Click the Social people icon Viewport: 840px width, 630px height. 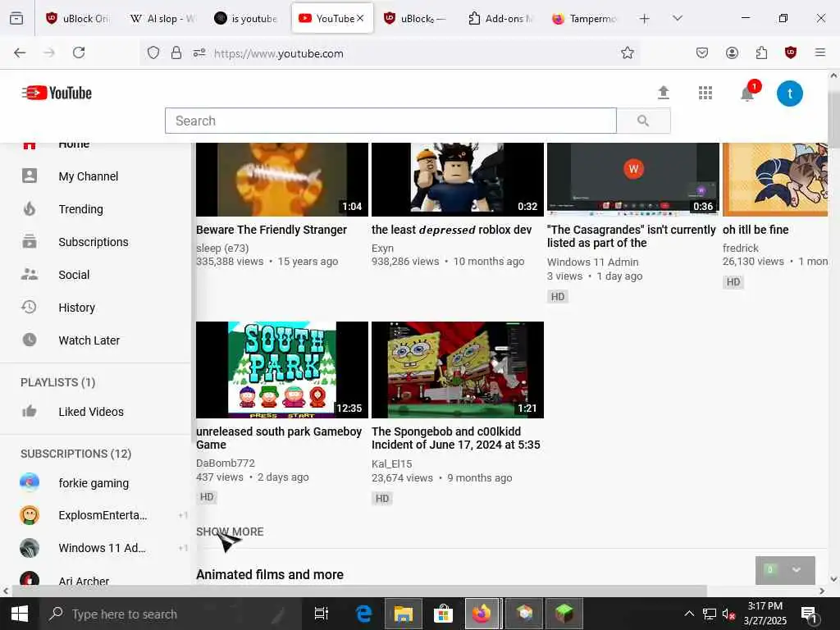(30, 274)
